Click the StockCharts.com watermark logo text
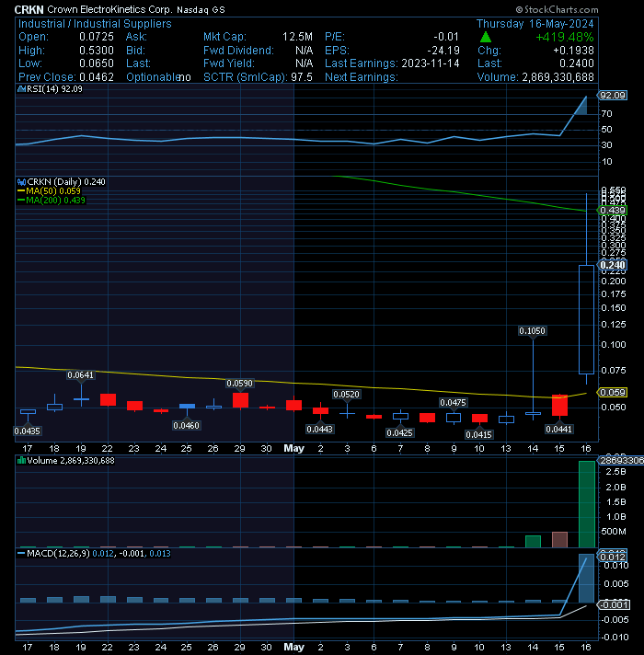 (557, 9)
